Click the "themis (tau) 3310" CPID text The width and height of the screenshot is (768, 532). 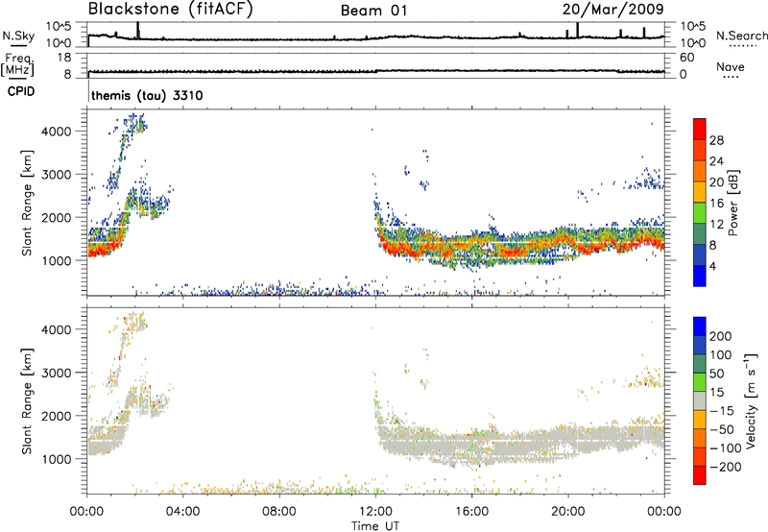coord(147,95)
